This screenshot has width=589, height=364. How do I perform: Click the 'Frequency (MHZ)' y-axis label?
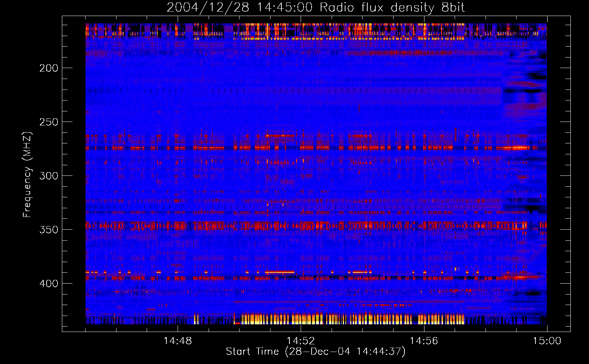pos(27,175)
